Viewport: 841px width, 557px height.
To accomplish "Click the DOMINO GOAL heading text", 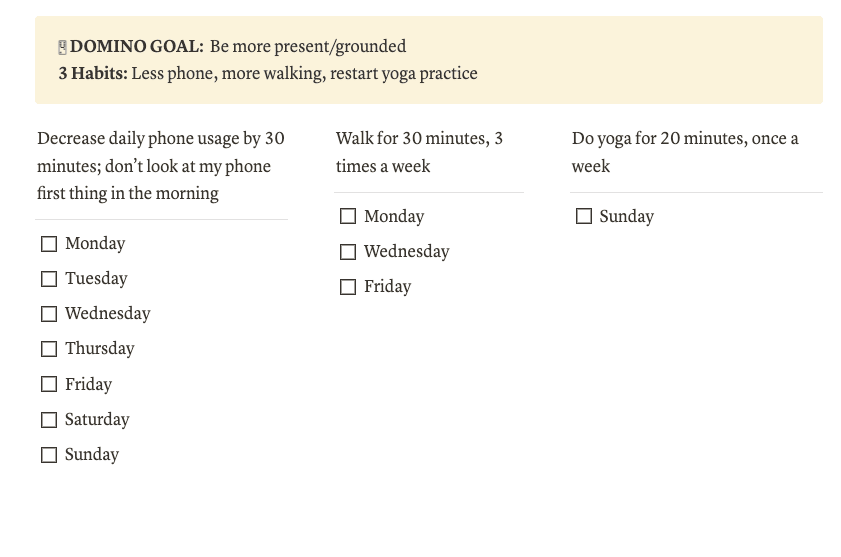I will coord(137,46).
